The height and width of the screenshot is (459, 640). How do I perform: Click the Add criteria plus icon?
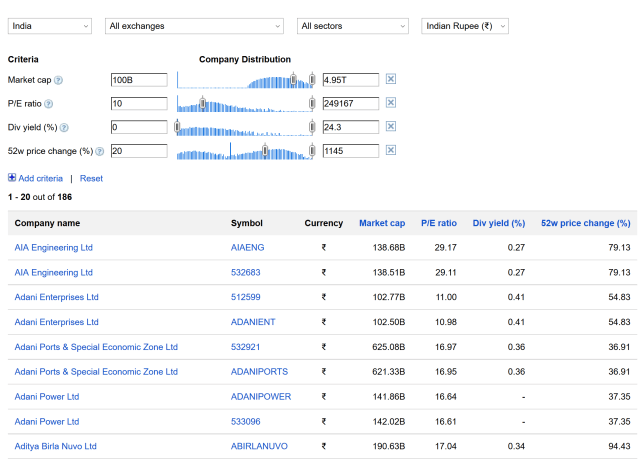[12, 178]
